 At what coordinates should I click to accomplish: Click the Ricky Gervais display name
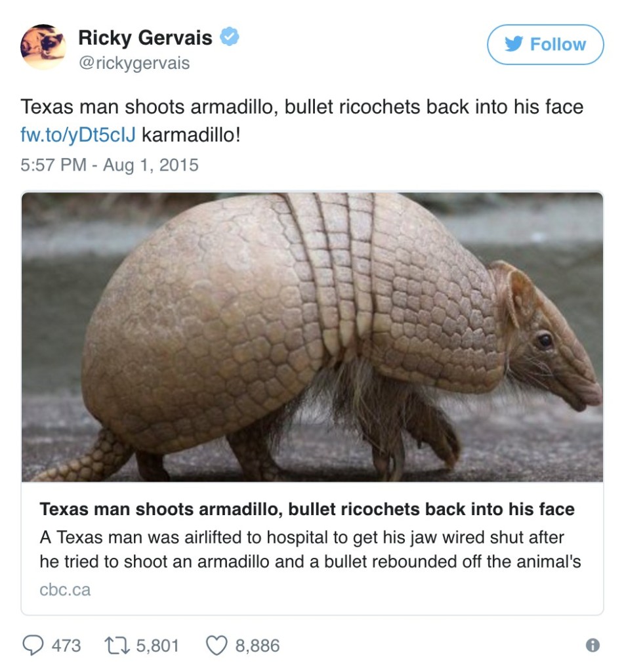pos(145,37)
